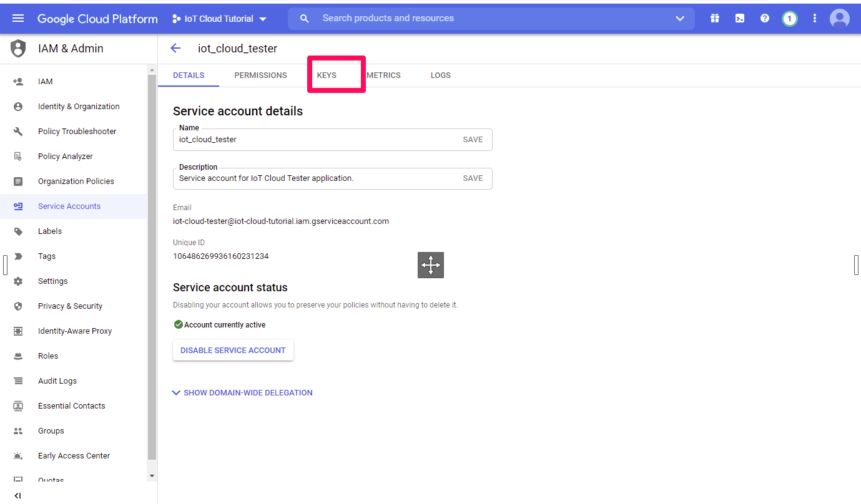
Task: Go to Organization Policies page
Action: (x=76, y=182)
